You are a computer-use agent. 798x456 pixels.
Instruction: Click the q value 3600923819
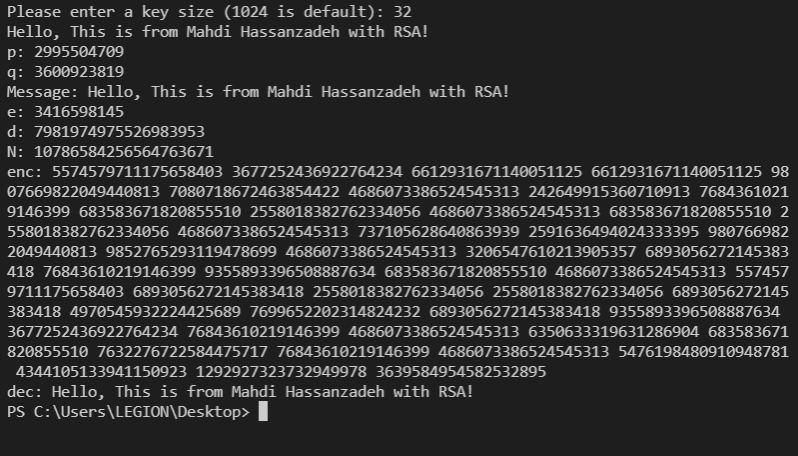(x=79, y=71)
